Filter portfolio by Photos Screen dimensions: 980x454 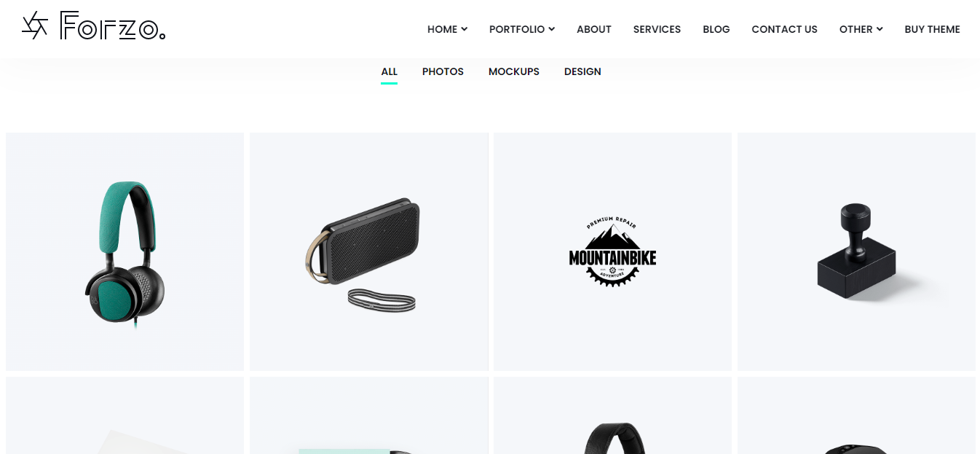(x=443, y=71)
